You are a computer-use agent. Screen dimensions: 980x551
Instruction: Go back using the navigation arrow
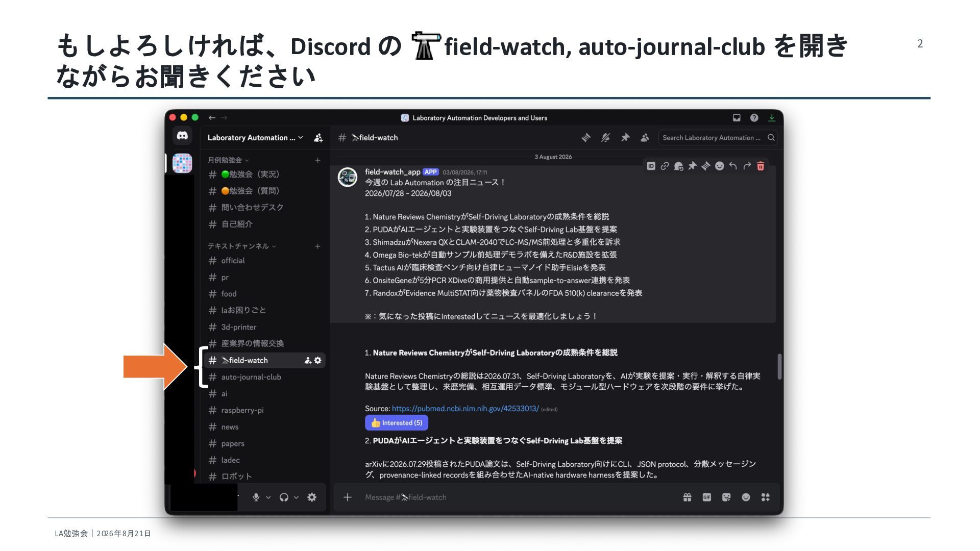[x=212, y=118]
